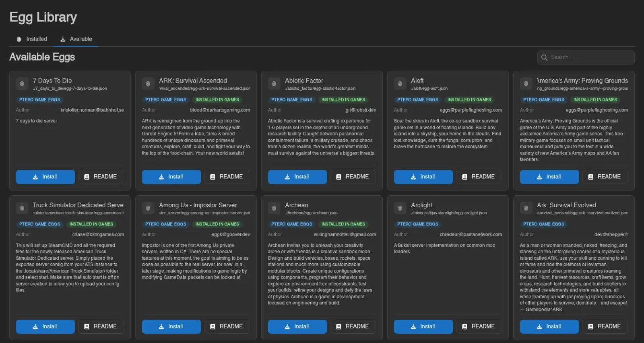Click the Truck Simulator egg icon

[22, 208]
